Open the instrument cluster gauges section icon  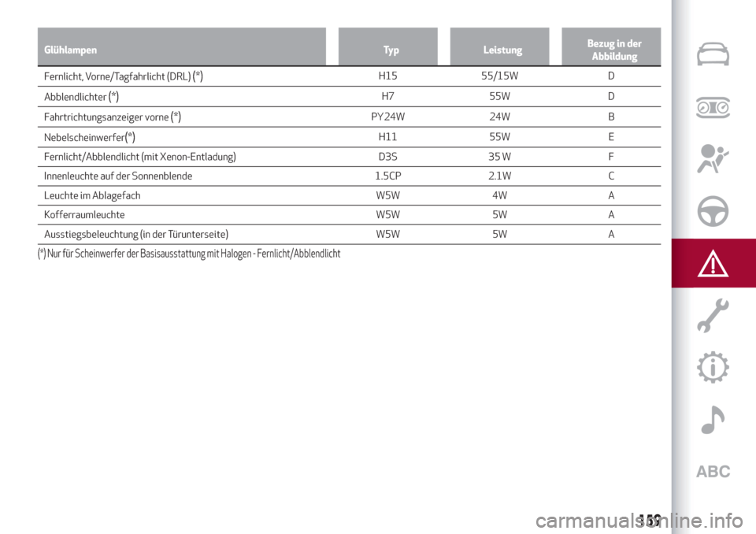click(x=713, y=107)
